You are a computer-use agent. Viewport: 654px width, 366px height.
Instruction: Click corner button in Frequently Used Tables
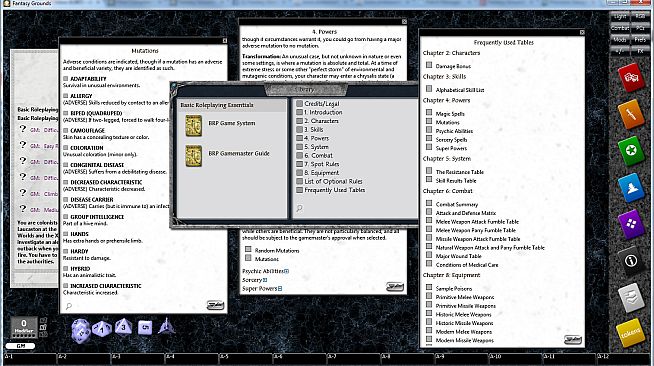point(573,339)
